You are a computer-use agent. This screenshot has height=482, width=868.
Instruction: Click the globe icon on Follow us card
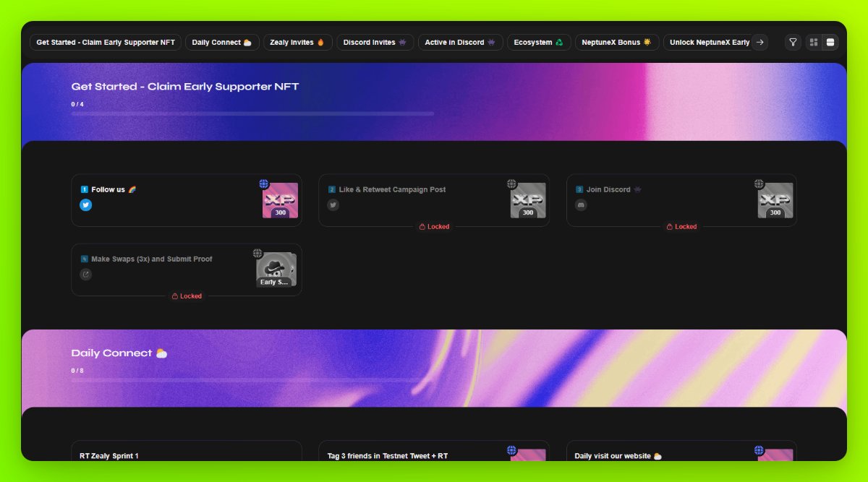pos(264,184)
